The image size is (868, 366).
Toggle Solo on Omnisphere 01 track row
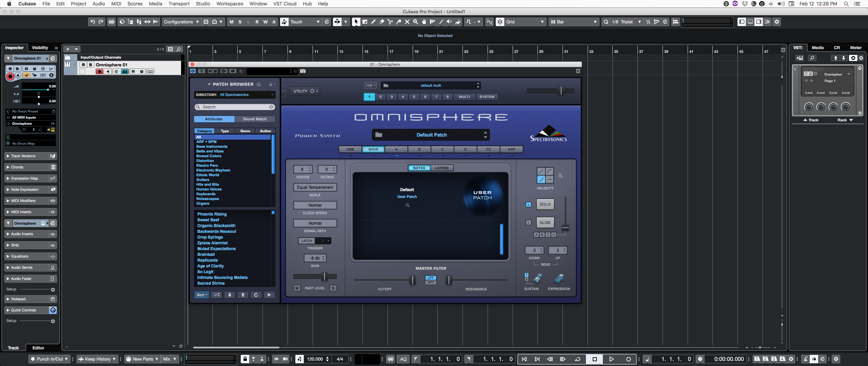91,65
